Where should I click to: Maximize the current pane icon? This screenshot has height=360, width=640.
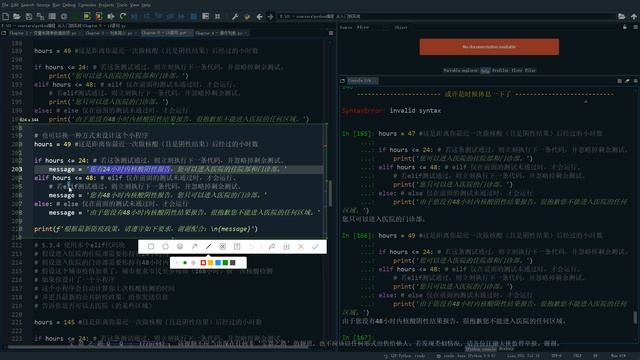pos(206,16)
